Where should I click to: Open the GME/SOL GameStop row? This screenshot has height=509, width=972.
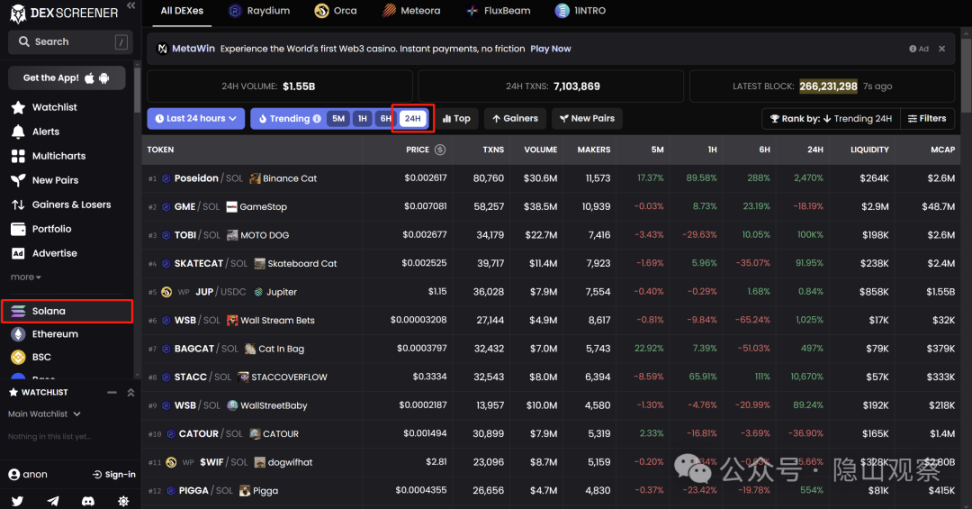(552, 206)
